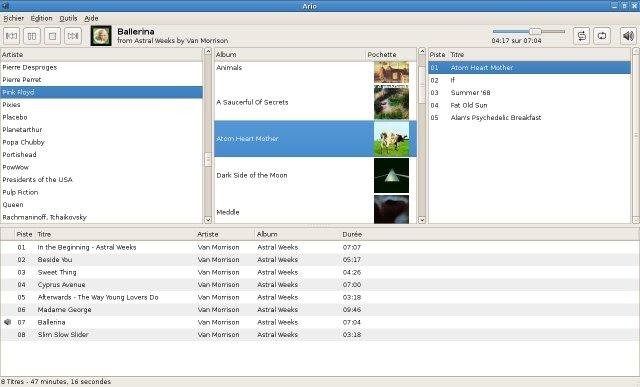640x387 pixels.
Task: Click duration 09:46 in playlist
Action: (352, 309)
